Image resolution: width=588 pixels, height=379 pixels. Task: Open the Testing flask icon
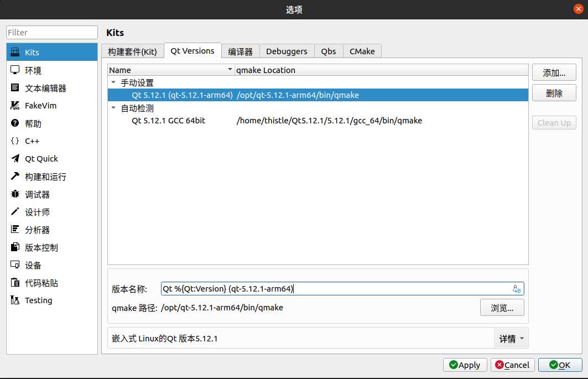[x=15, y=300]
